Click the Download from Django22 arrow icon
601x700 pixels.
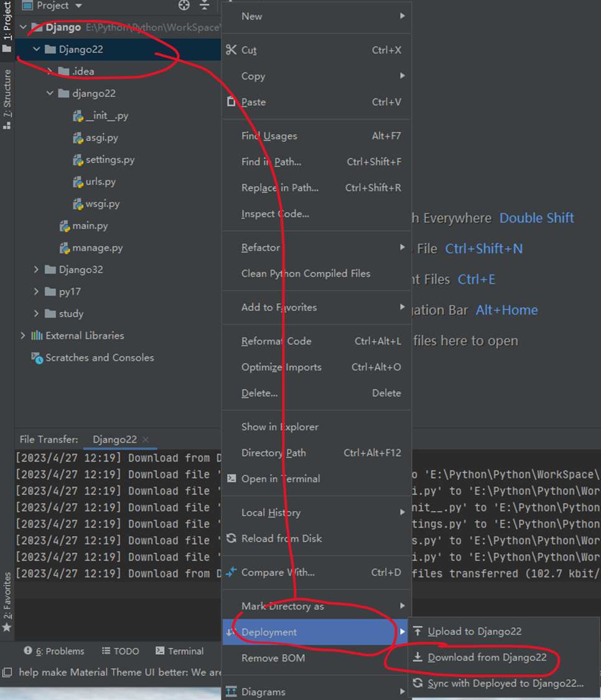(417, 656)
